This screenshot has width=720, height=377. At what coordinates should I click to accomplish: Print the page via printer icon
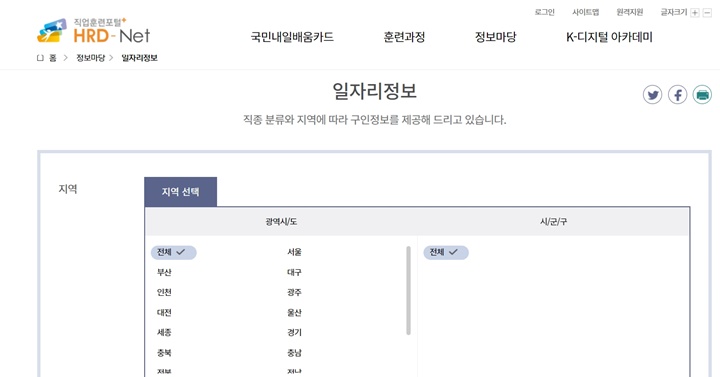point(702,95)
